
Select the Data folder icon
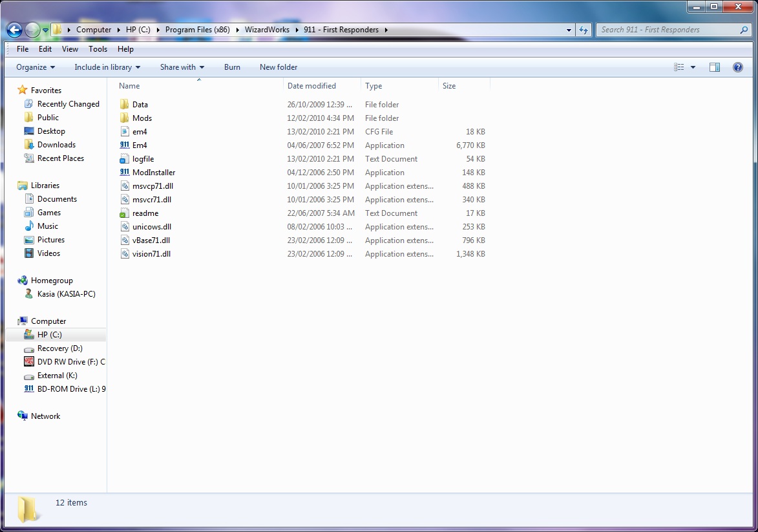click(x=124, y=105)
